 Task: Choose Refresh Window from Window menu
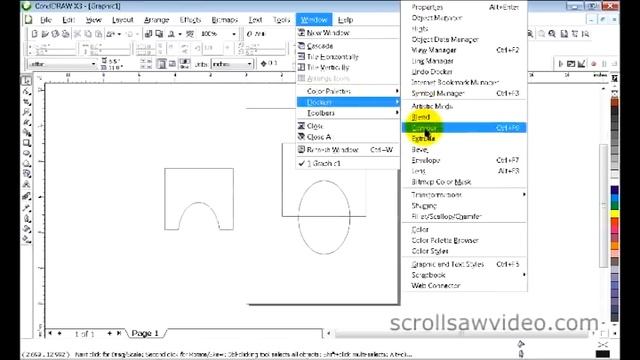tap(348, 150)
